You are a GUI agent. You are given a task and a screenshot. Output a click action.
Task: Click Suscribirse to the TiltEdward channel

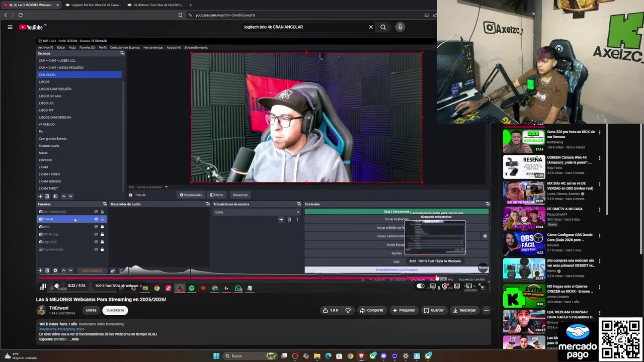(x=115, y=310)
